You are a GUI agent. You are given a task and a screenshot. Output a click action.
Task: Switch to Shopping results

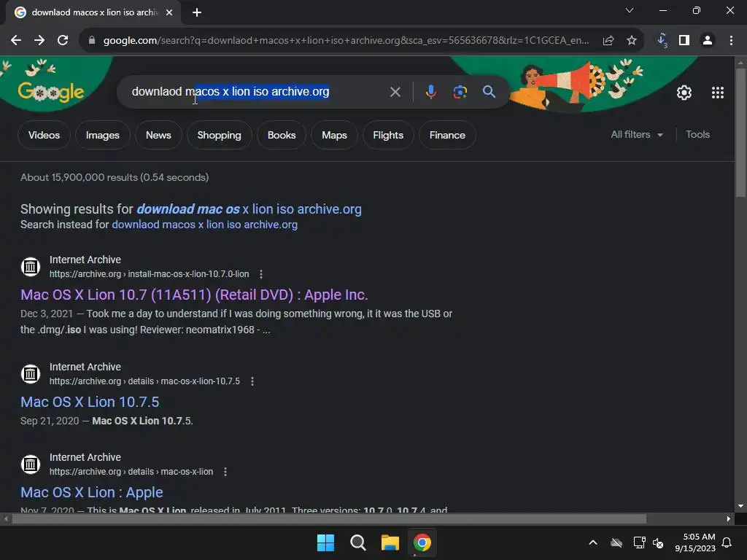[219, 135]
